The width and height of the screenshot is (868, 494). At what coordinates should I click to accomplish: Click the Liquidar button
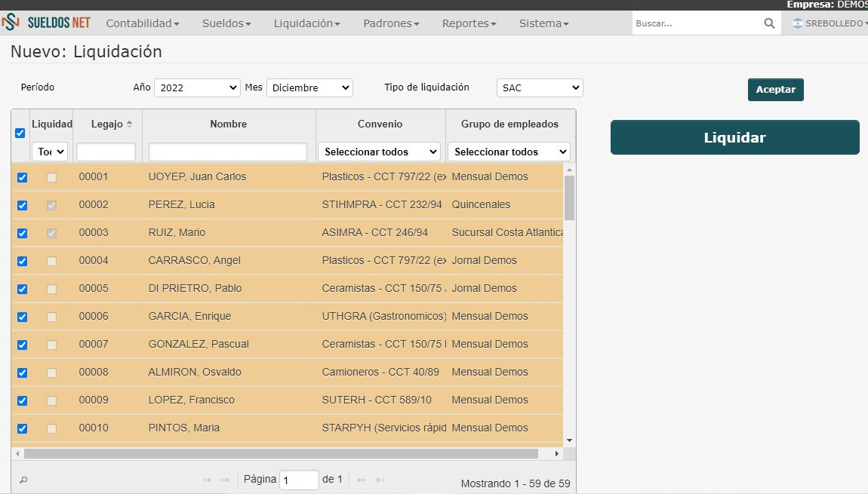pyautogui.click(x=734, y=137)
